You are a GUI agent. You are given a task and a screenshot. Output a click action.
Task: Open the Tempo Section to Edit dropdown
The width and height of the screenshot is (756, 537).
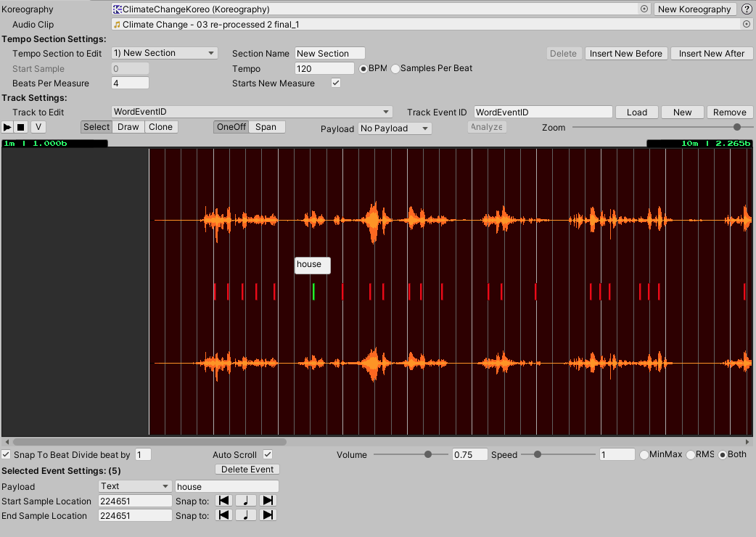click(164, 54)
